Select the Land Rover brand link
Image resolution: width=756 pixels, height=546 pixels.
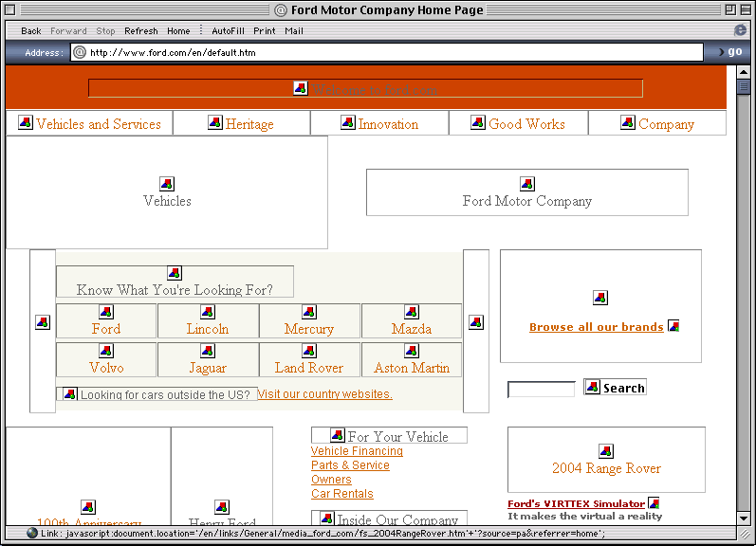coord(309,368)
